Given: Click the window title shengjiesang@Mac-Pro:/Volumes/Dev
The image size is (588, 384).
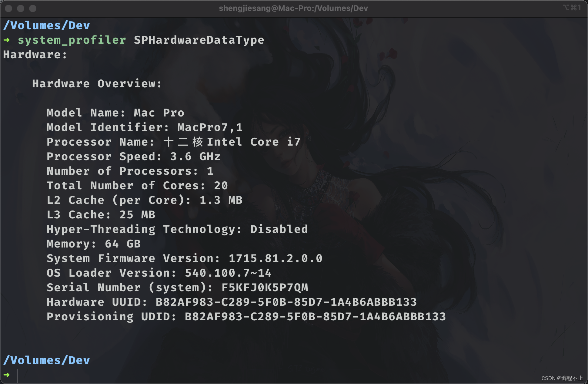Looking at the screenshot, I should [x=293, y=8].
